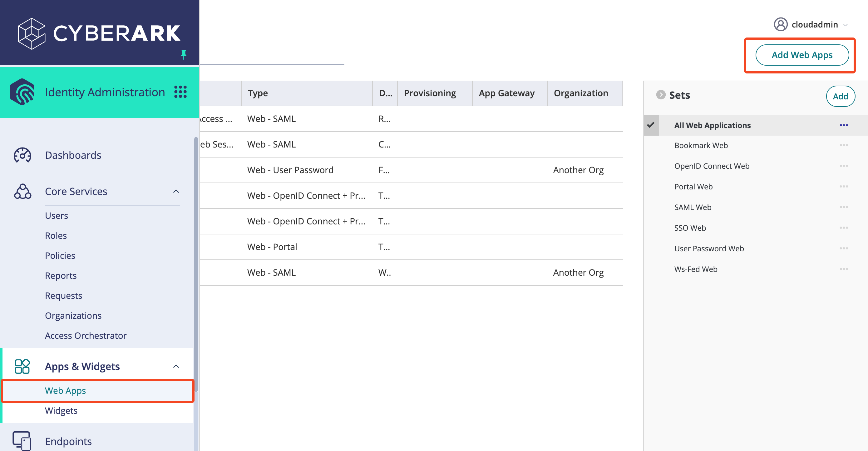Click Another Org in the User Password row
The image size is (868, 451).
(x=578, y=170)
